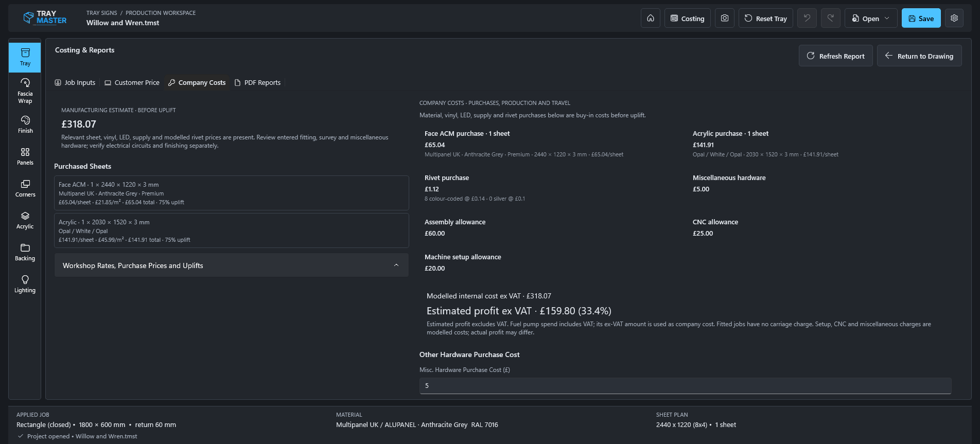This screenshot has width=980, height=444.
Task: Open the Acrylic section
Action: [x=25, y=220]
